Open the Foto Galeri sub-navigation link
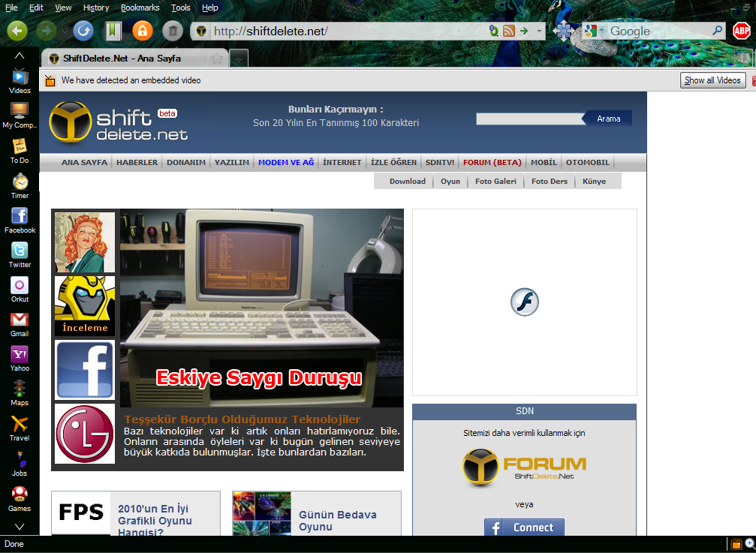756x553 pixels. tap(495, 181)
